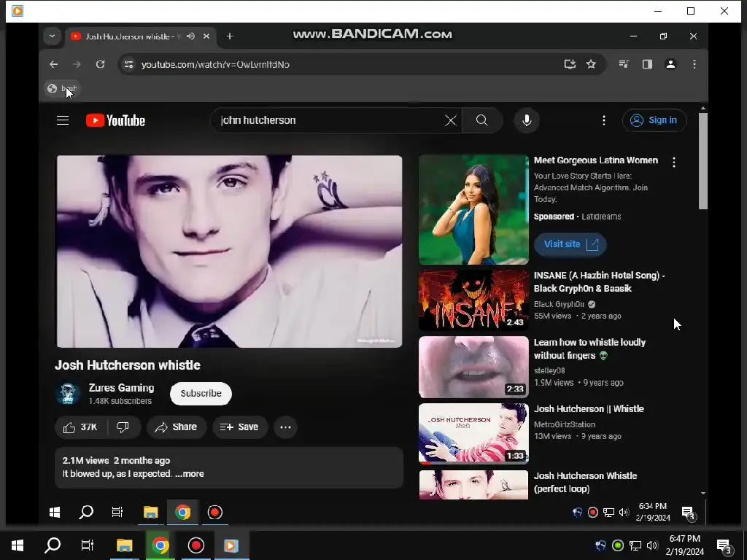Viewport: 747px width, 560px height.
Task: Open Josh Hutcherson || Whistle thumbnail
Action: (x=473, y=433)
